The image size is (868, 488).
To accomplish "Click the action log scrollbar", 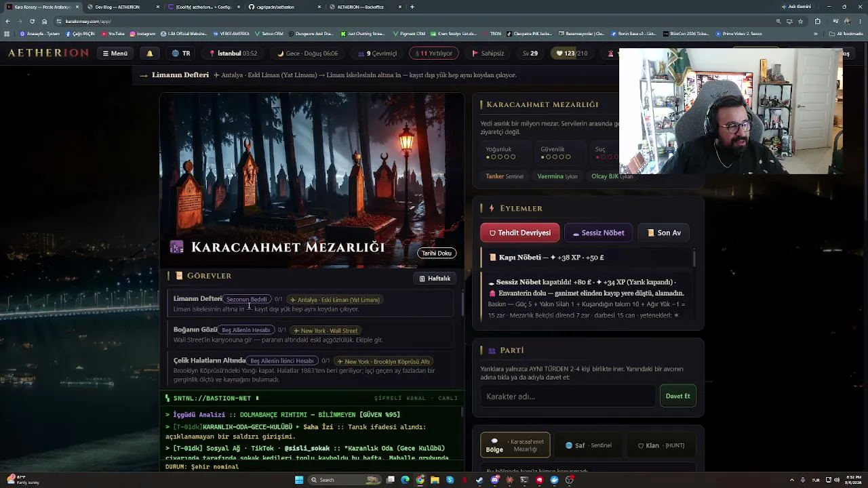I will point(694,258).
